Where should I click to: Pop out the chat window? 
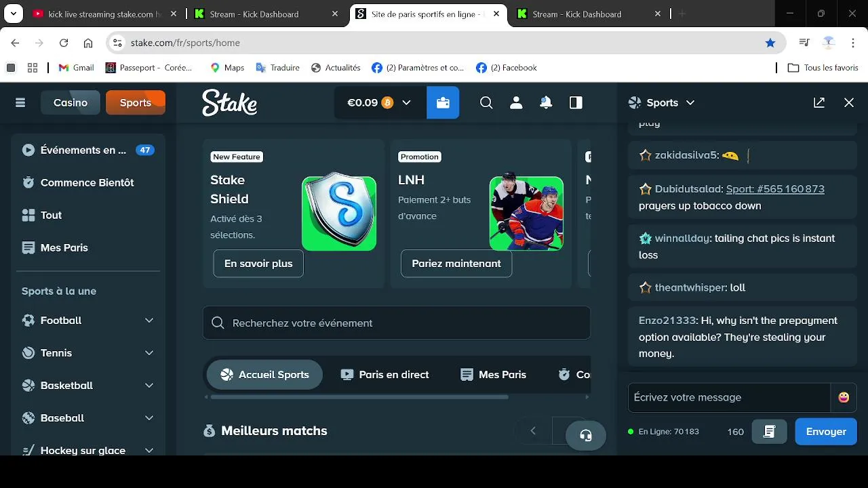pos(819,102)
